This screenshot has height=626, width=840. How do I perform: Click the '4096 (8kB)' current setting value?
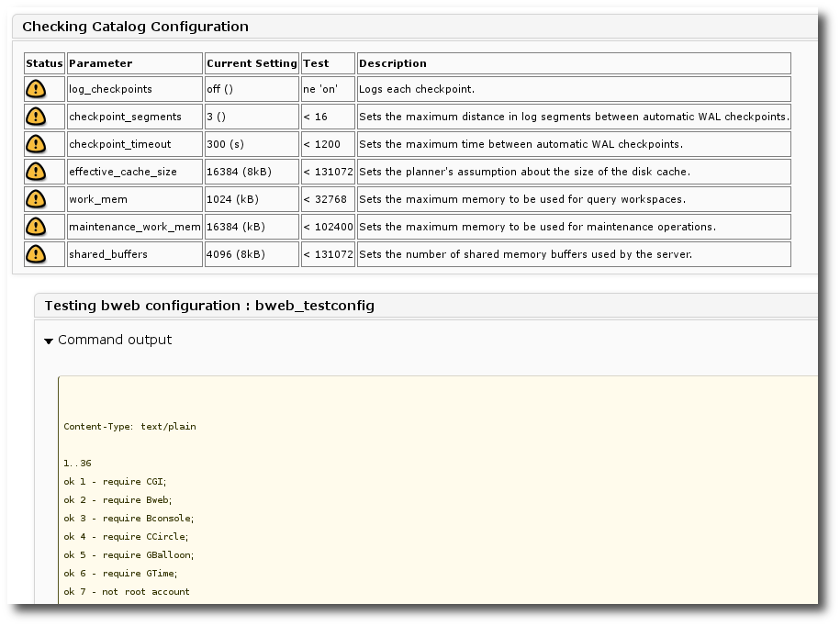tap(236, 254)
